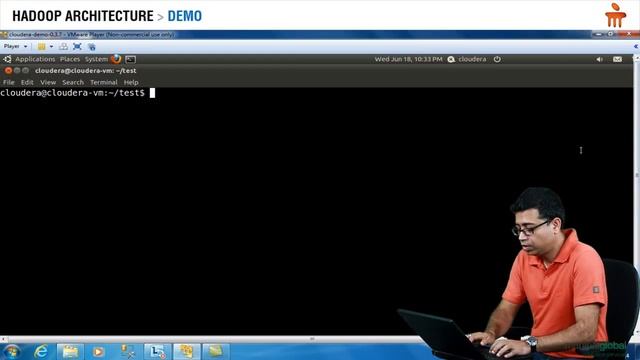Open the mail envelope indicator
This screenshot has height=360, width=640.
point(617,60)
